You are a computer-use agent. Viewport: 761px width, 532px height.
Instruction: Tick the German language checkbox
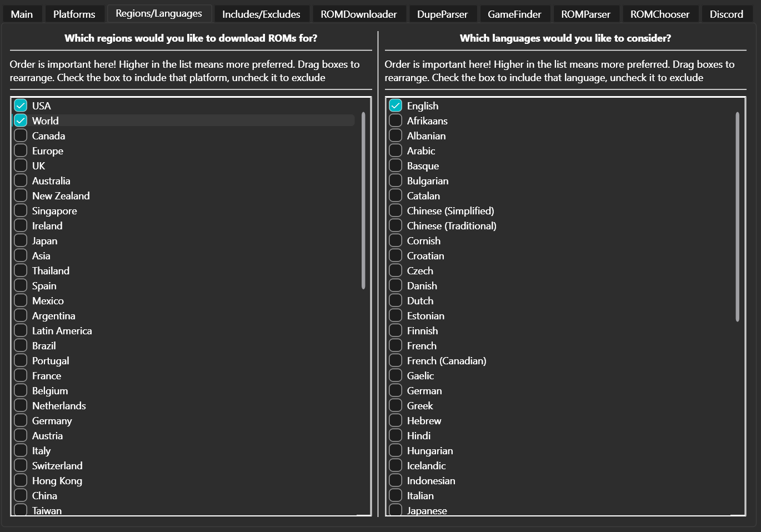coord(395,390)
